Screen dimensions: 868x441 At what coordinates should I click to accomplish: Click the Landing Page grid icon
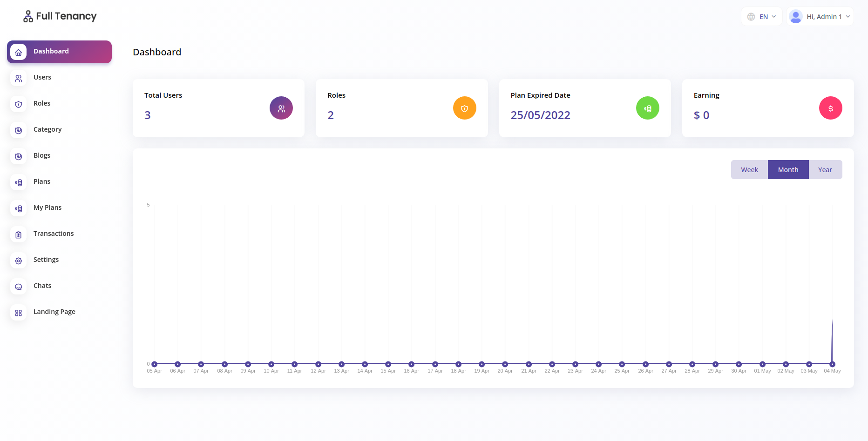pyautogui.click(x=19, y=313)
